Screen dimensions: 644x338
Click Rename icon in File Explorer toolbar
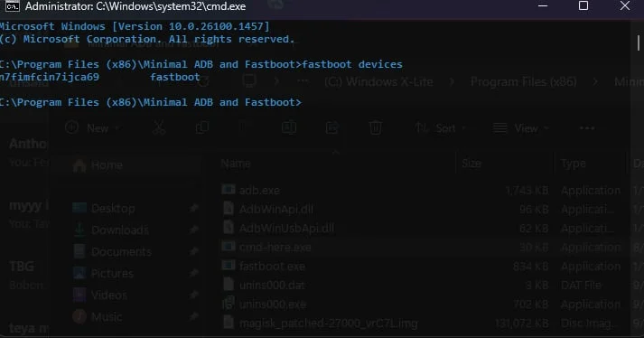click(x=289, y=128)
